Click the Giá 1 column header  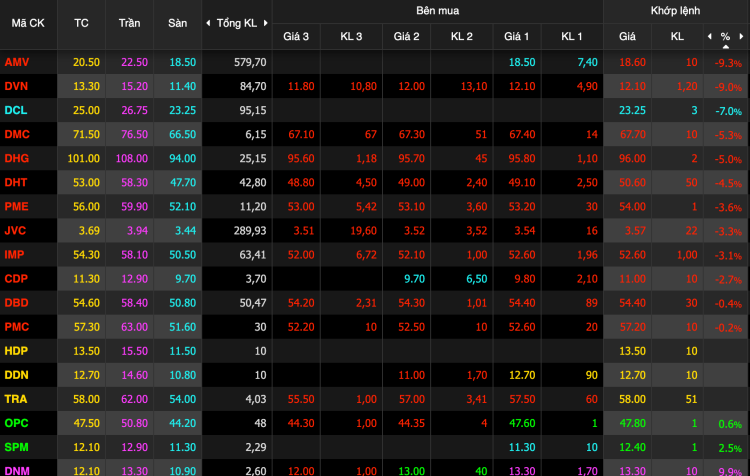(x=517, y=36)
